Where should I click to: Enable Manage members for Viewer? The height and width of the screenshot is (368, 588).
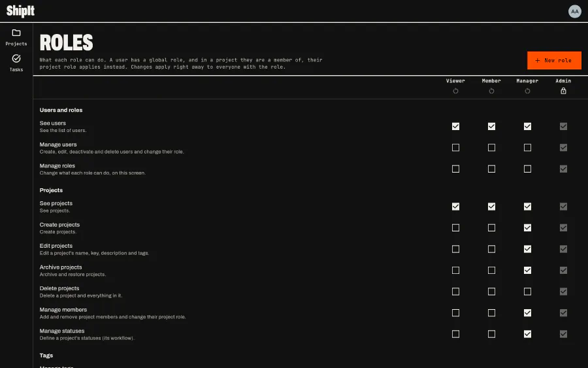(x=455, y=313)
